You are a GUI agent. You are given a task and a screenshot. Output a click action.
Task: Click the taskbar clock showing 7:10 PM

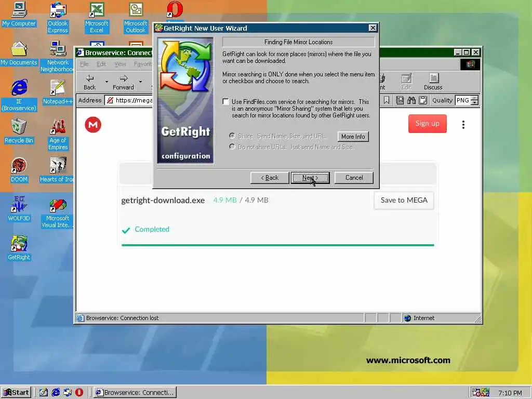pyautogui.click(x=510, y=393)
